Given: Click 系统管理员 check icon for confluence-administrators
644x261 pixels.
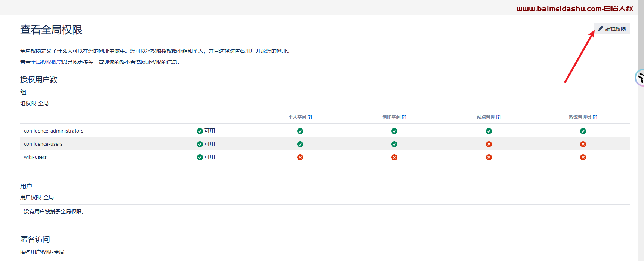Looking at the screenshot, I should pyautogui.click(x=583, y=131).
